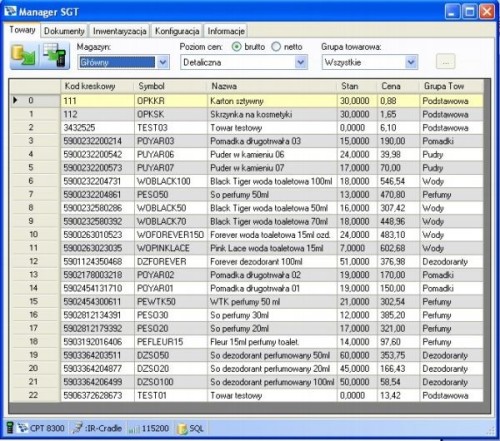Click the send-to-terminal table icon
The image size is (500, 441).
[x=55, y=56]
